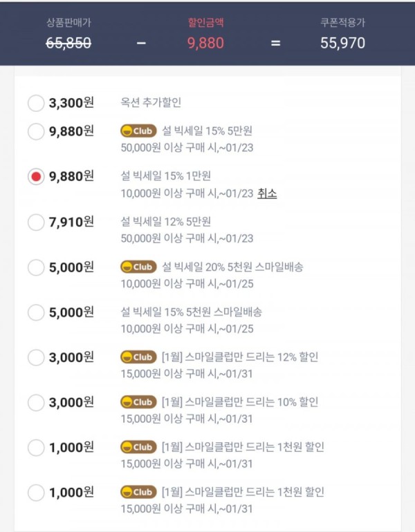Click Club badge beside 설 빅세일 15% 5만원
Screen dimensions: 415x532
(x=138, y=131)
